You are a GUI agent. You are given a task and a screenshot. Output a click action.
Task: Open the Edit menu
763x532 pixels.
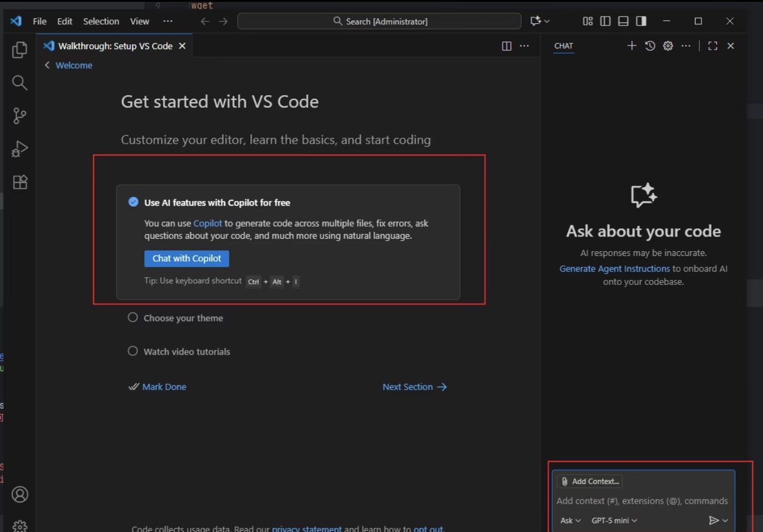64,21
